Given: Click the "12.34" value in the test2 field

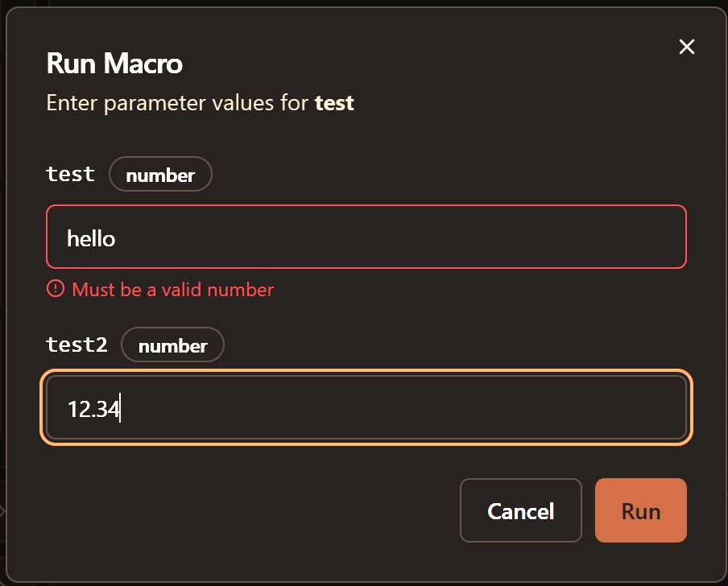Looking at the screenshot, I should click(x=93, y=410).
